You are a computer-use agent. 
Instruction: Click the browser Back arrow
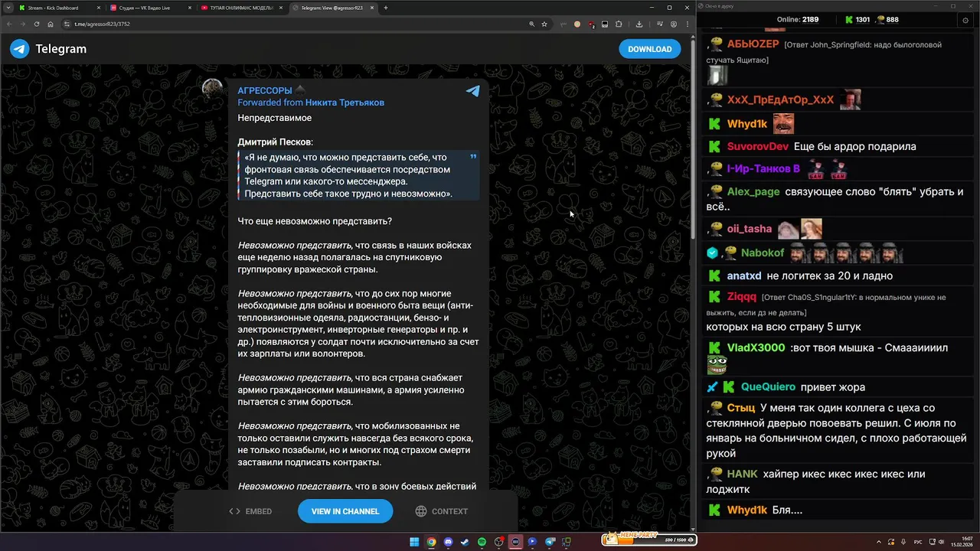9,24
